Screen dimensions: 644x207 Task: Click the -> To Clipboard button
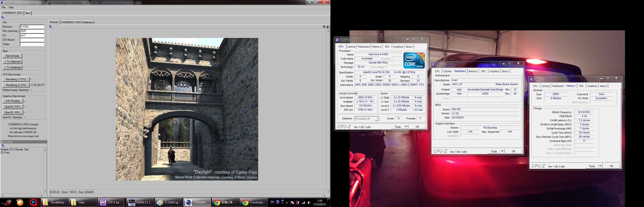click(12, 62)
